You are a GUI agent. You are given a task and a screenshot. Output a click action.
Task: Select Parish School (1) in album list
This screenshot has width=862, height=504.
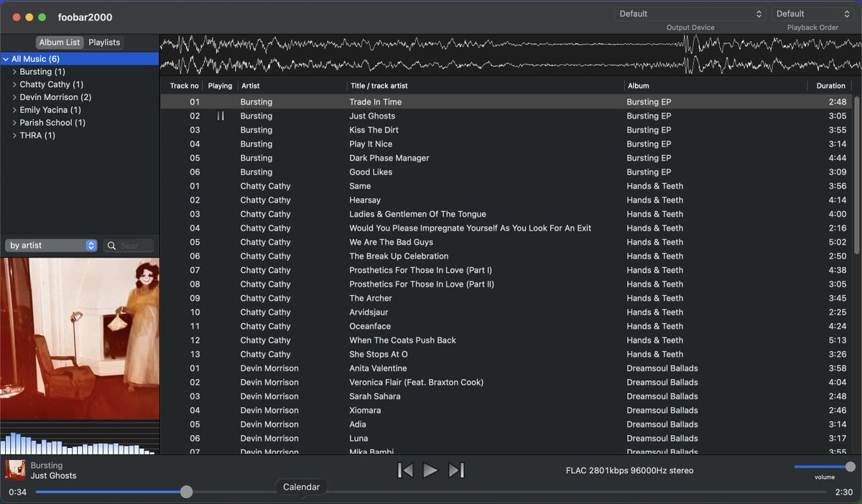52,123
